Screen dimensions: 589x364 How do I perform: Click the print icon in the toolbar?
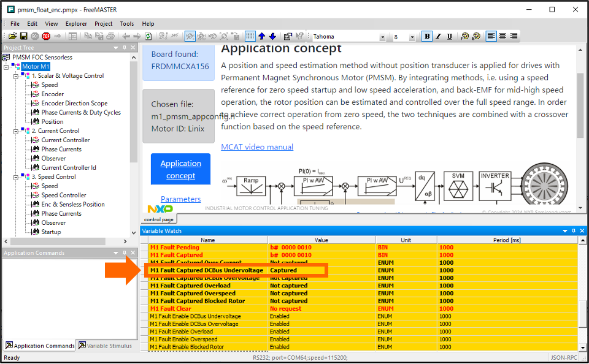click(x=110, y=36)
